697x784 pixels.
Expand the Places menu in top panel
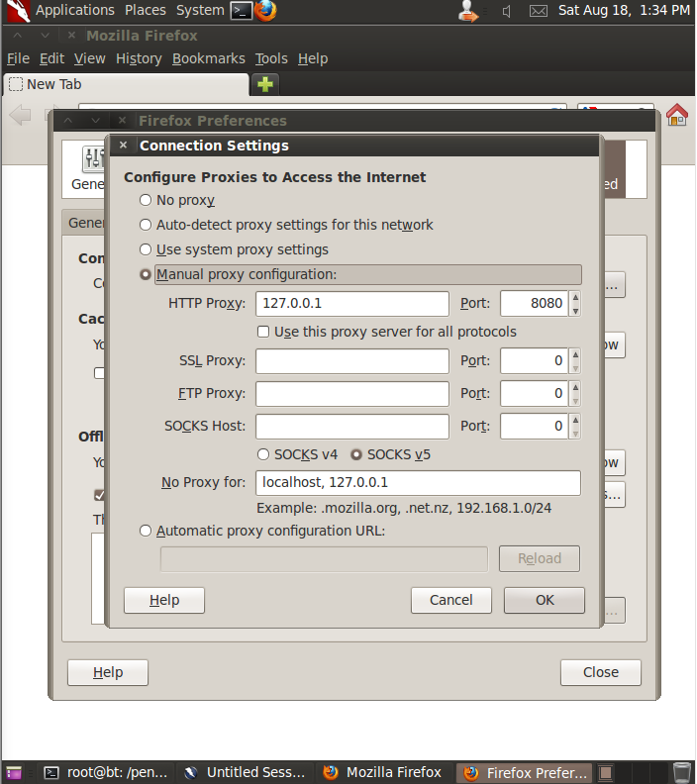[x=146, y=10]
